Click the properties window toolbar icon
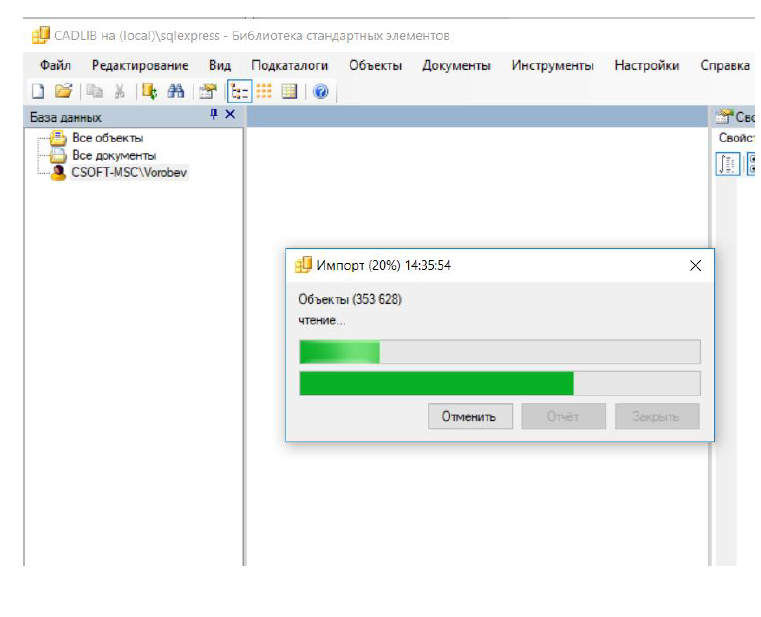 (x=208, y=91)
